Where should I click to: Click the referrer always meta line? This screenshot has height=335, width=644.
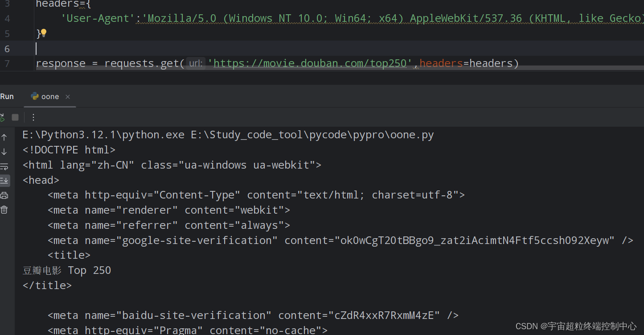tap(169, 225)
